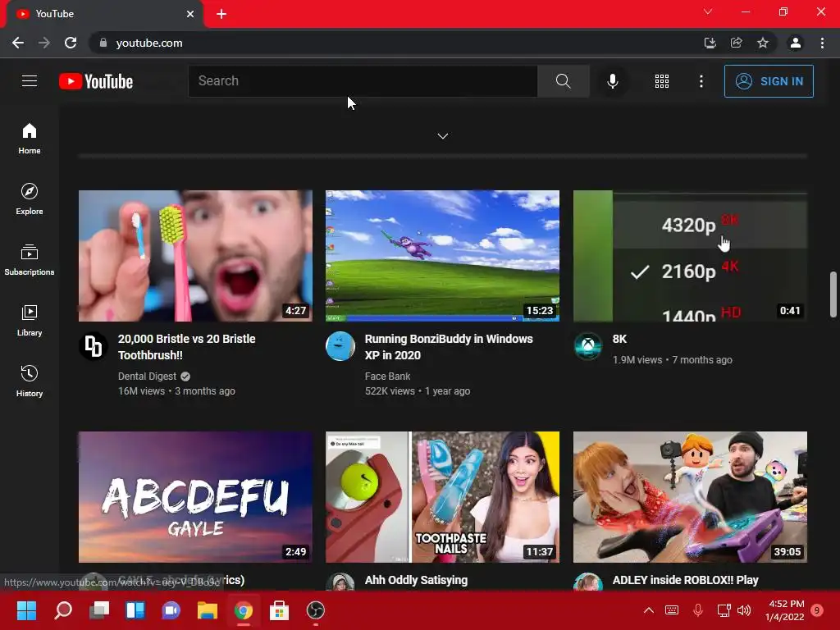Viewport: 840px width, 630px height.
Task: Click title '20,000 Bristle vs 20 Bristle Toothbrush!!'
Action: [x=186, y=347]
